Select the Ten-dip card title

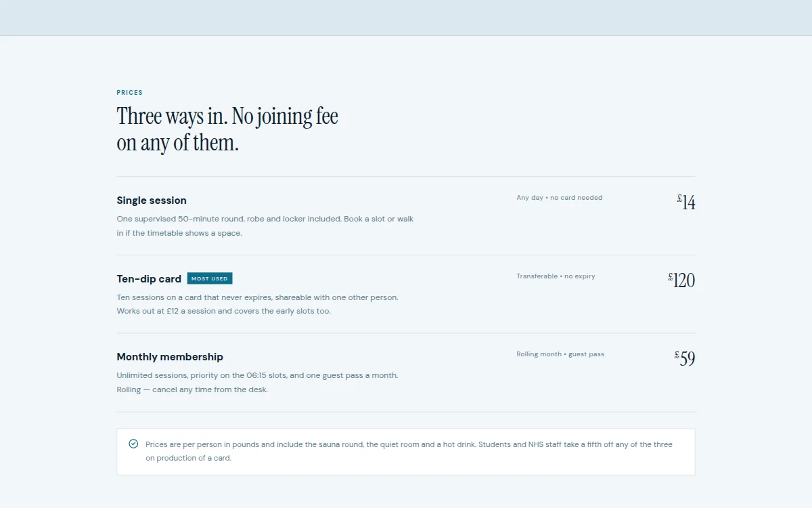point(149,278)
